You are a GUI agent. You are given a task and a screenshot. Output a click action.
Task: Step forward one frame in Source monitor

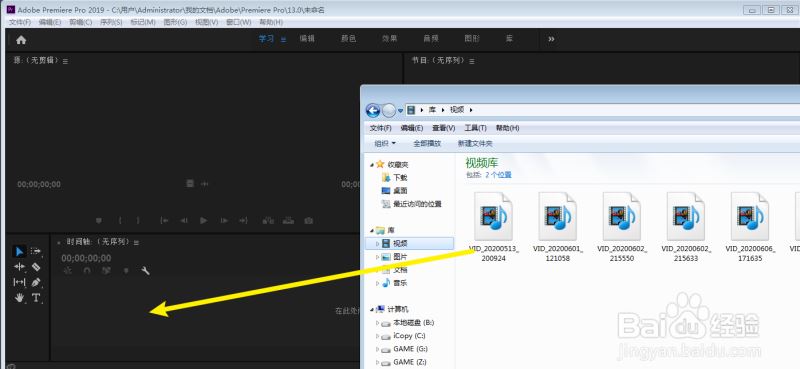tap(224, 220)
